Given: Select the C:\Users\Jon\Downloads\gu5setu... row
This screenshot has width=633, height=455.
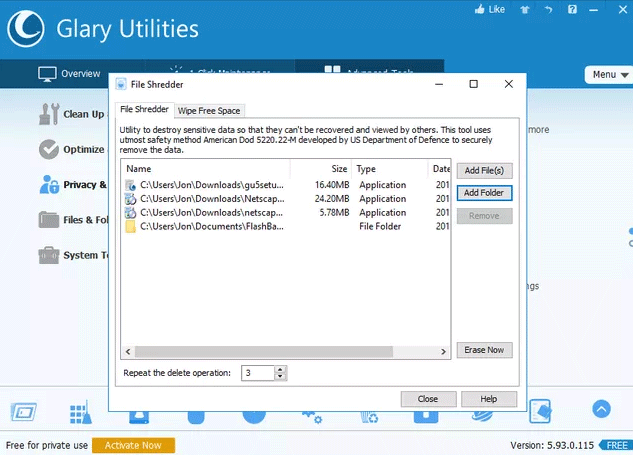Looking at the screenshot, I should pos(286,185).
